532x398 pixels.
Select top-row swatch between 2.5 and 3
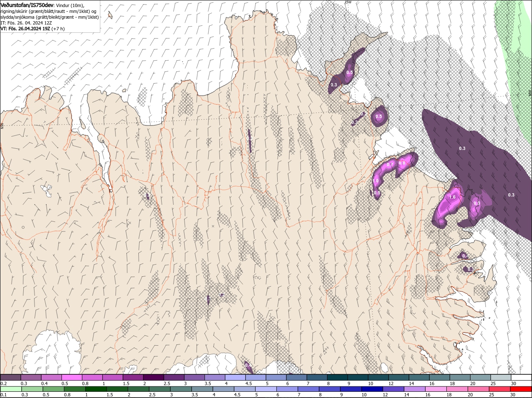coord(174,377)
